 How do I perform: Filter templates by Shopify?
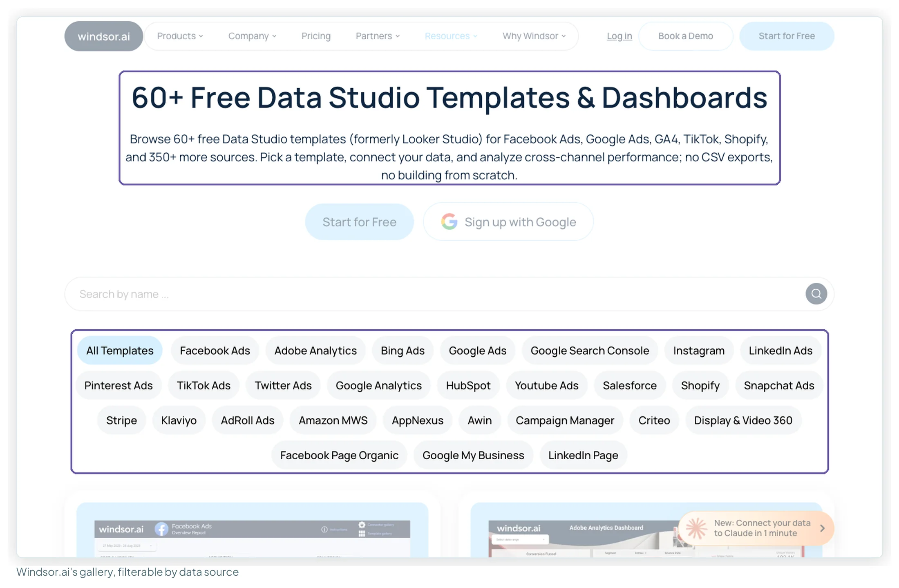pos(700,385)
